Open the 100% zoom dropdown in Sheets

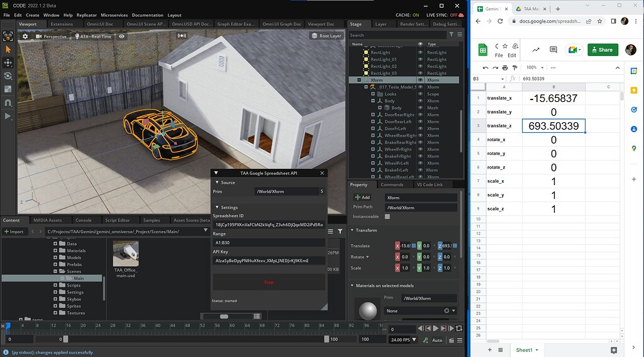[535, 67]
